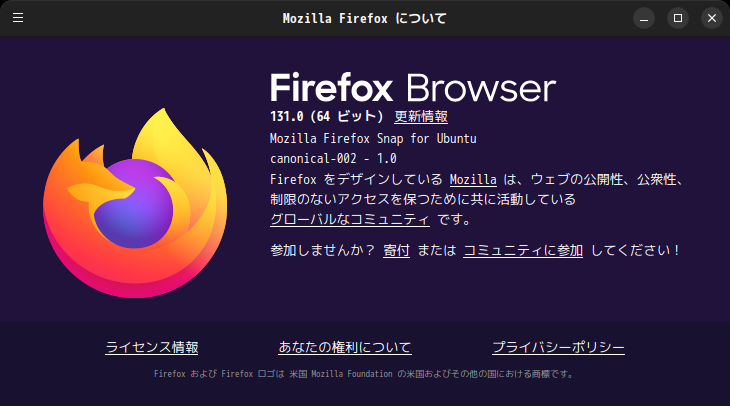Open the ライセンス情報 link
730x406 pixels.
(152, 347)
